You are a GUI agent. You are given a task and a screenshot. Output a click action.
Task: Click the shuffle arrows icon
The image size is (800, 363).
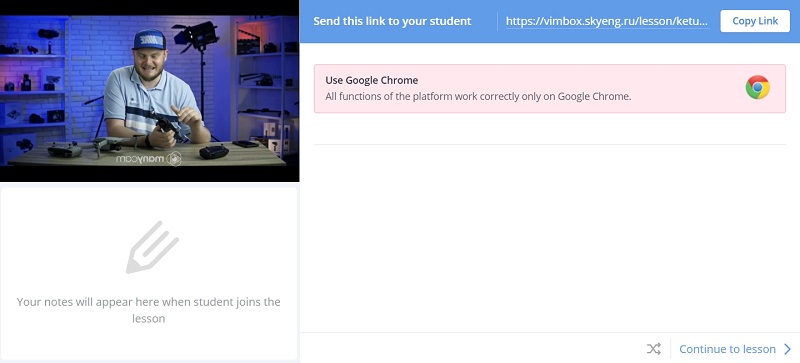coord(654,349)
